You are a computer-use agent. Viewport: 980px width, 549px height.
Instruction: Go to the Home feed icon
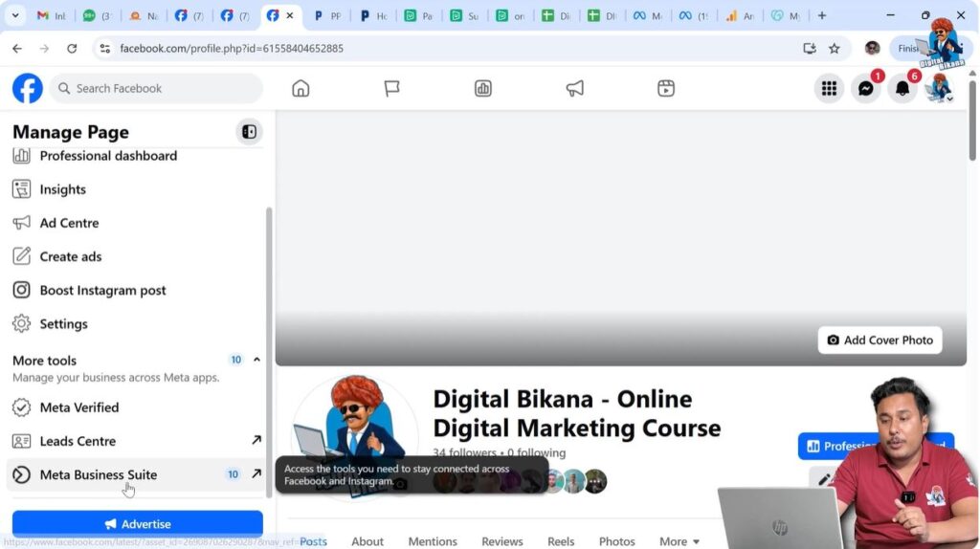(301, 88)
